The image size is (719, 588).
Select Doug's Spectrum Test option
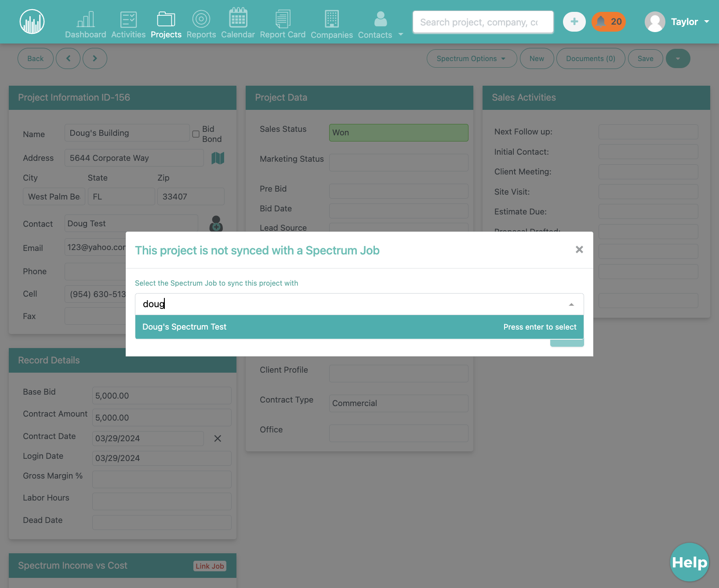point(359,327)
